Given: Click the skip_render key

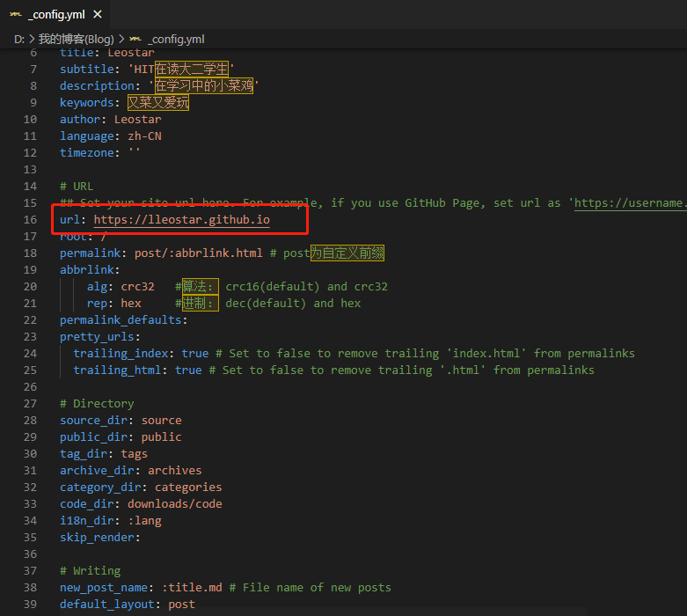Looking at the screenshot, I should (x=97, y=537).
